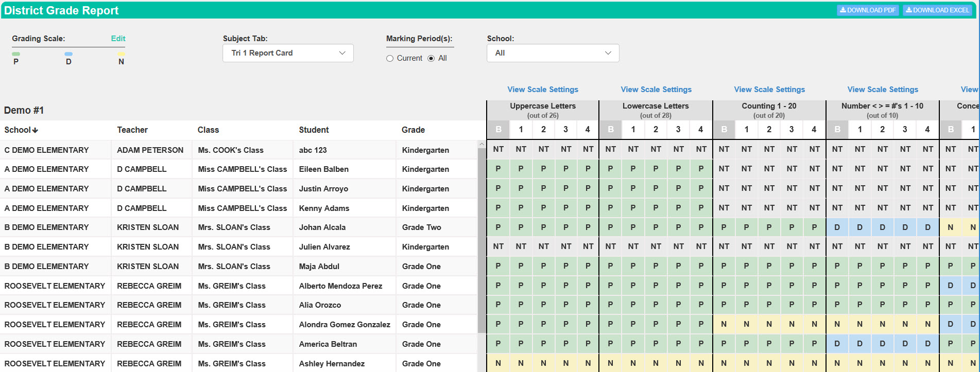Click the green P grading scale swatch
Screen dimensions: 980x372
16,54
